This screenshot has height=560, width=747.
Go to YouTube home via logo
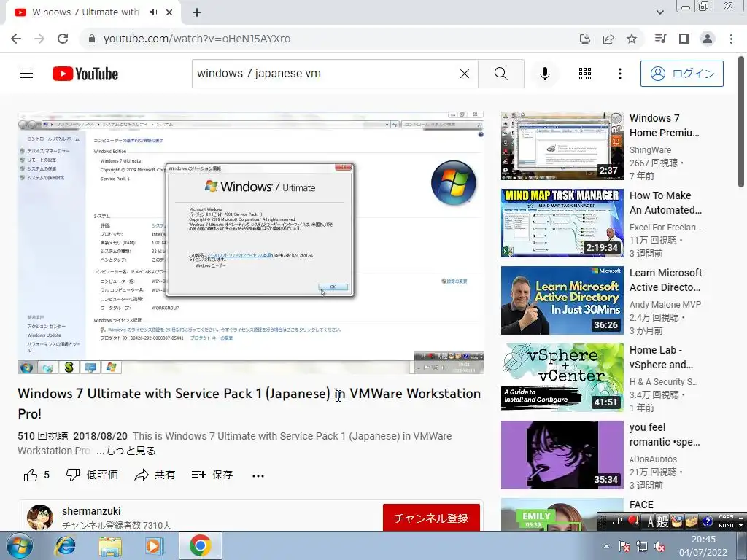point(85,74)
